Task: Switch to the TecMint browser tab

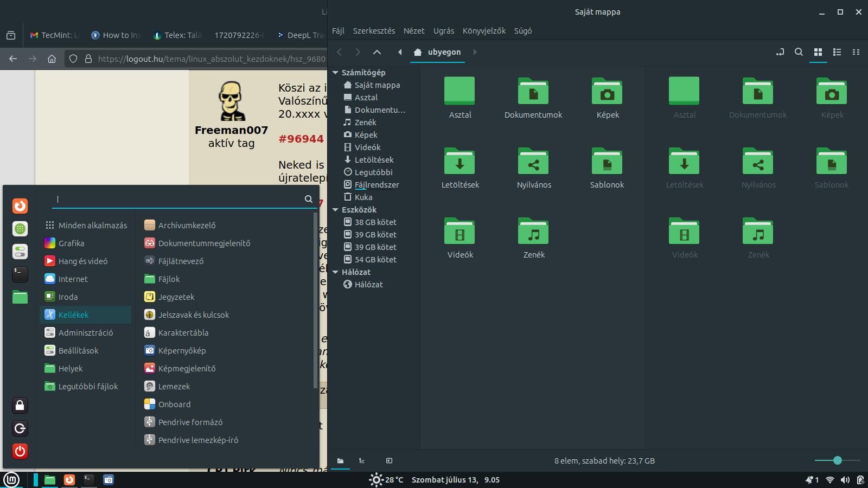Action: click(54, 35)
